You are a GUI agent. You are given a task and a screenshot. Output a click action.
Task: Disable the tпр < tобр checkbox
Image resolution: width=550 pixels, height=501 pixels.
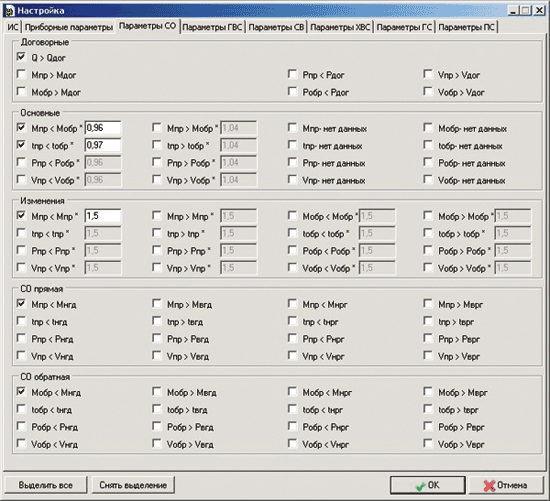coord(21,145)
